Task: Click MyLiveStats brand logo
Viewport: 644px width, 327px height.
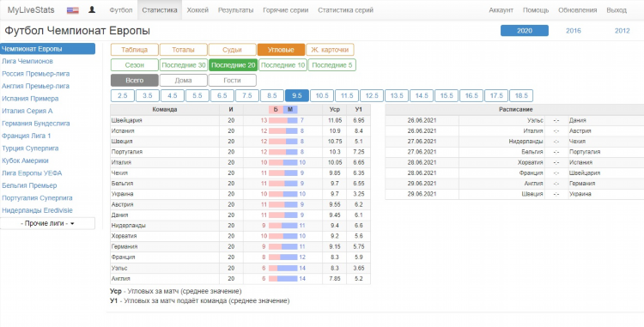Action: 31,10
